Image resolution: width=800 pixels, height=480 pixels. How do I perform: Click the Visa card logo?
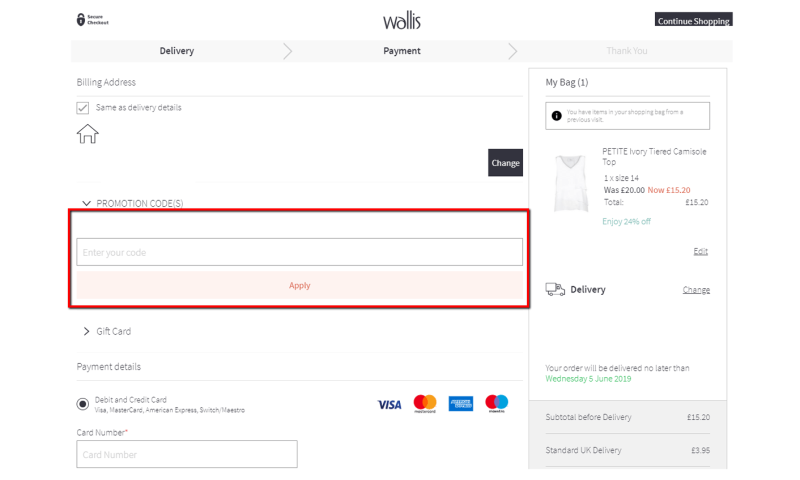tap(389, 404)
